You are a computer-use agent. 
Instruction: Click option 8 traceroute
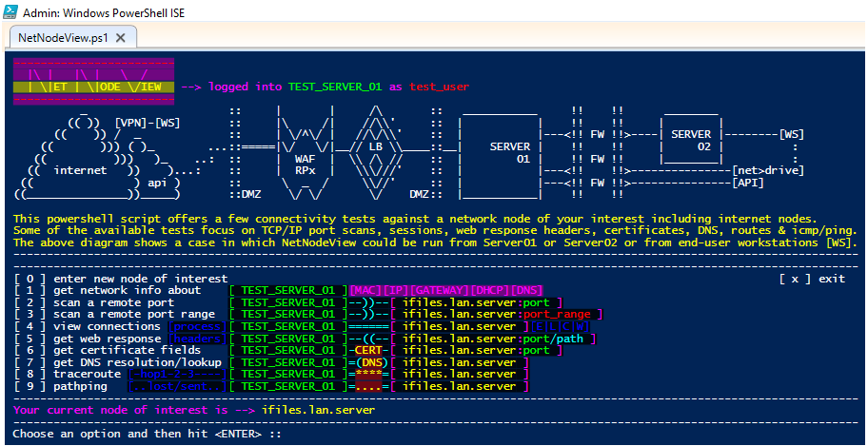[x=67, y=374]
